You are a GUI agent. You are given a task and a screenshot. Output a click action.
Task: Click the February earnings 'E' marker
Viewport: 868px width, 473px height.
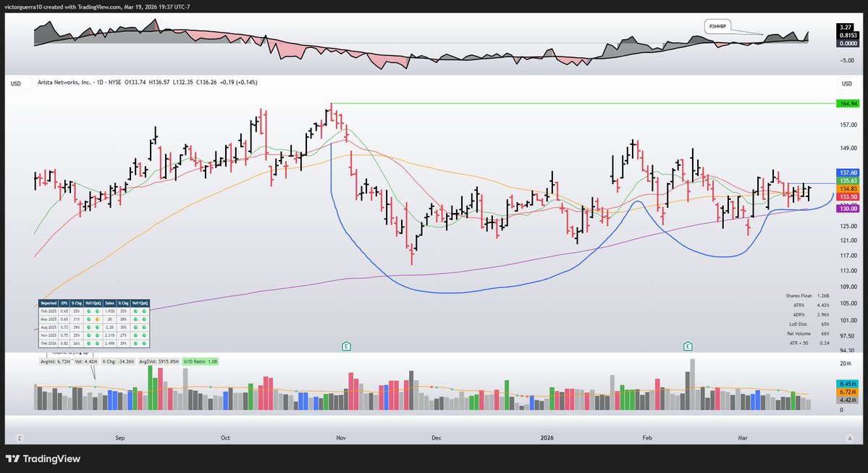[x=688, y=346]
